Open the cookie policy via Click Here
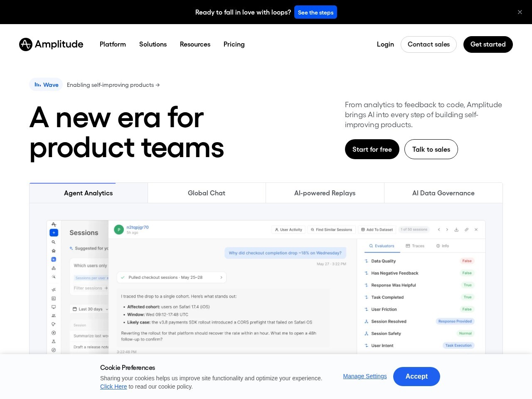532x399 pixels. click(113, 387)
